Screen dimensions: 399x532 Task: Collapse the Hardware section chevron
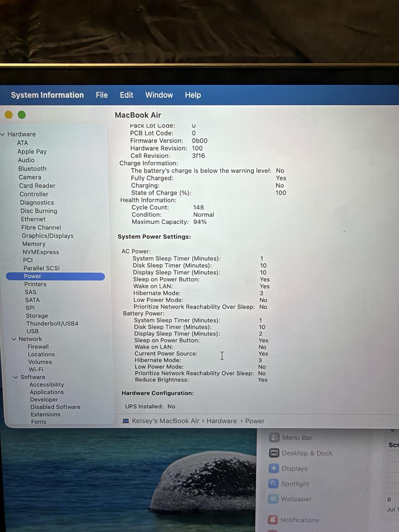(3, 134)
